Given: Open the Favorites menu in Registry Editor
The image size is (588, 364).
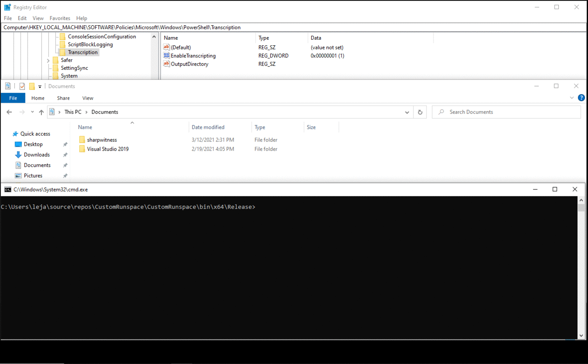Looking at the screenshot, I should tap(60, 18).
